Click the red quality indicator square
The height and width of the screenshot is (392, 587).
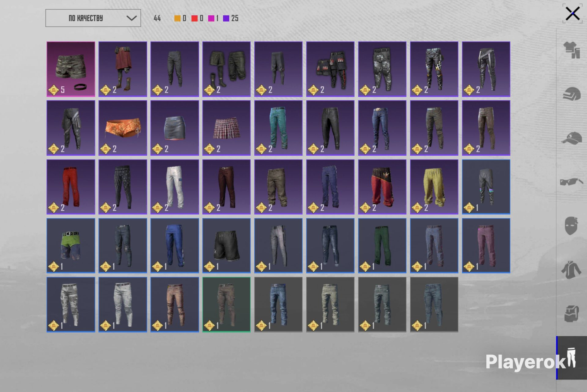(x=194, y=18)
